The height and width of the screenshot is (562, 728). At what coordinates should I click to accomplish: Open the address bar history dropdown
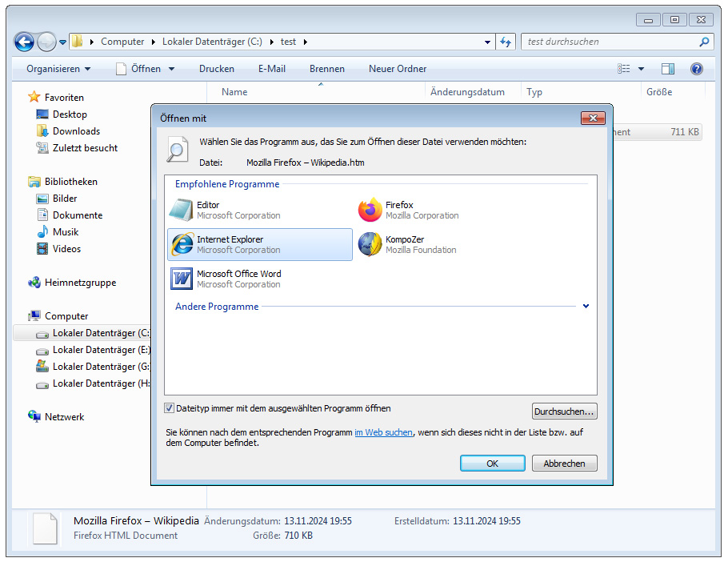coord(488,42)
